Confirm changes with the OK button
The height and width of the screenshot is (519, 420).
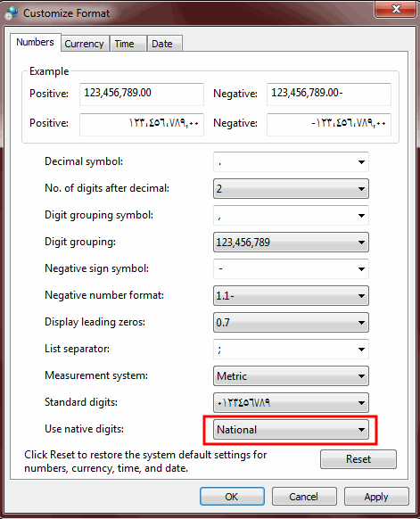[x=232, y=497]
